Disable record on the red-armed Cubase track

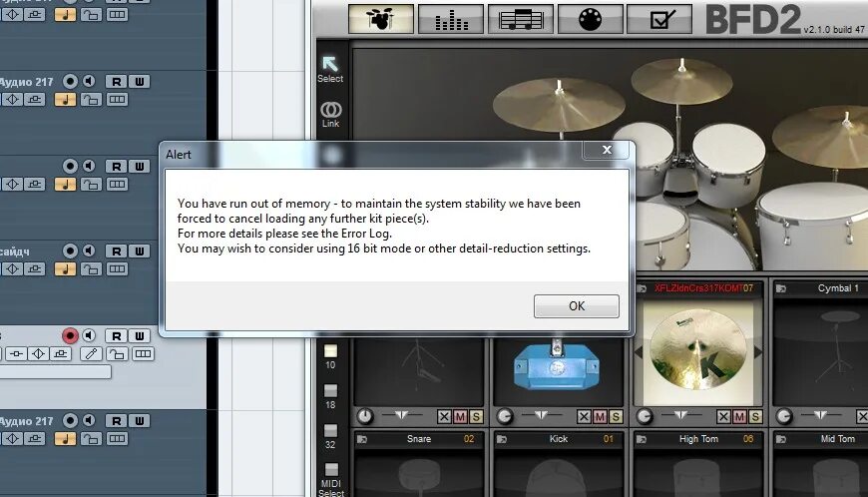pos(70,336)
